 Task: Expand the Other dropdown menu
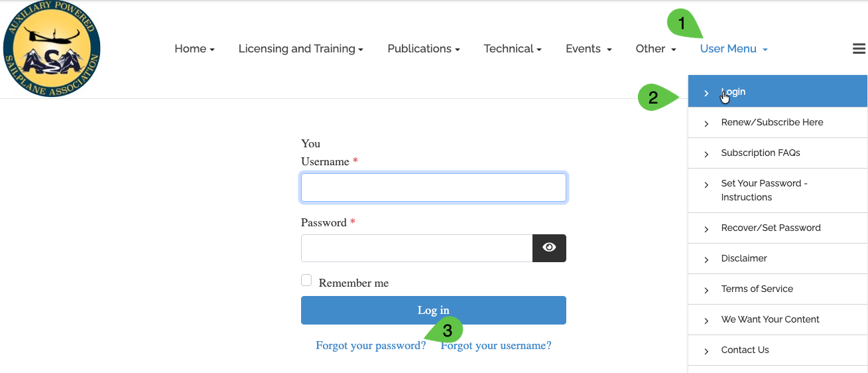point(655,49)
